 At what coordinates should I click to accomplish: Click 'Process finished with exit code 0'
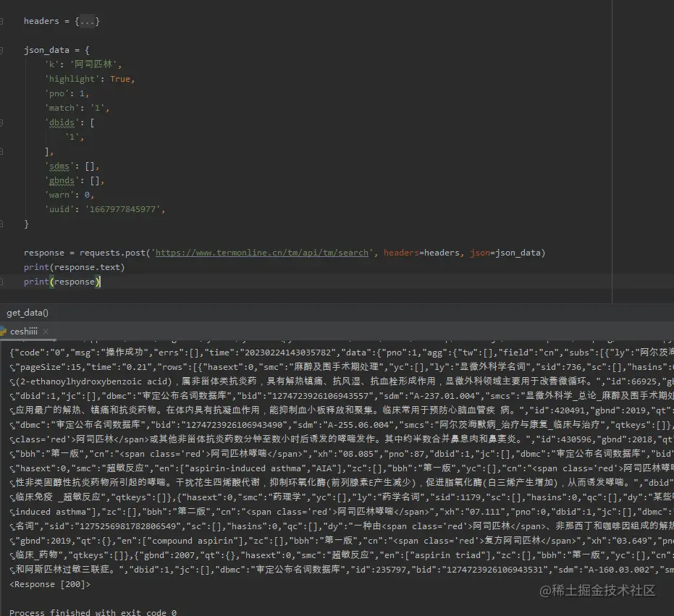point(93,612)
